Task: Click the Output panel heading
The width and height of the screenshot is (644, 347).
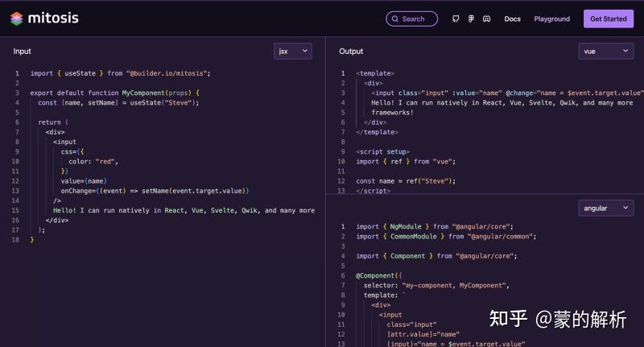Action: click(351, 52)
